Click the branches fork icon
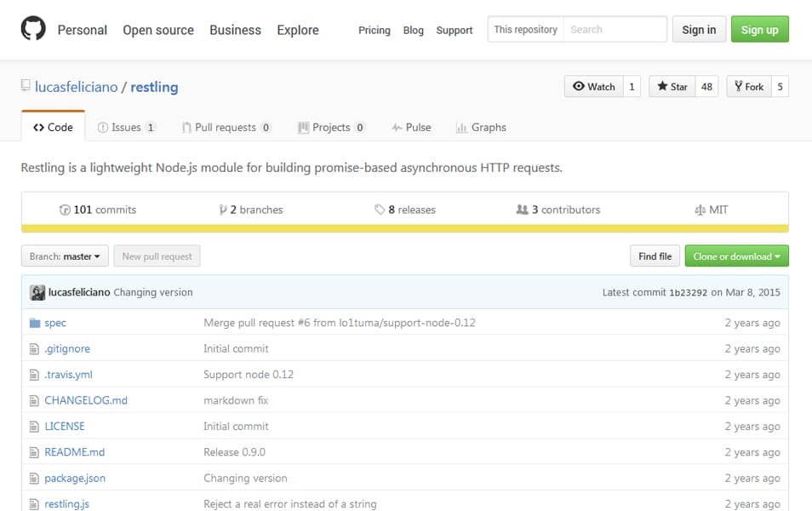The width and height of the screenshot is (812, 511). (x=223, y=210)
